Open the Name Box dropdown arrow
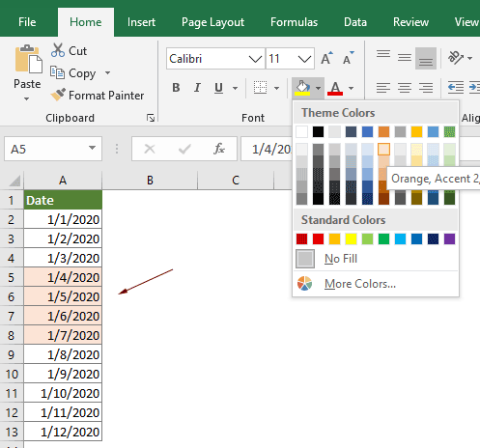The height and width of the screenshot is (448, 480). coord(93,149)
